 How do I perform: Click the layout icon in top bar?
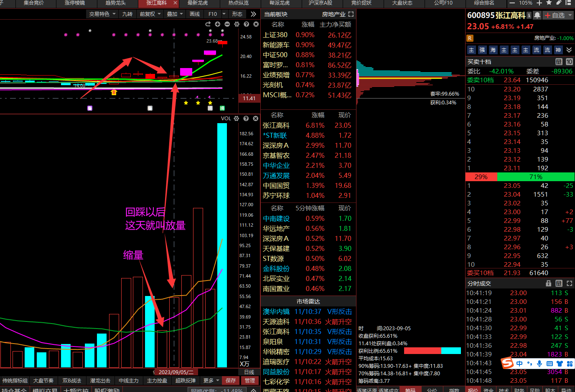click(568, 3)
